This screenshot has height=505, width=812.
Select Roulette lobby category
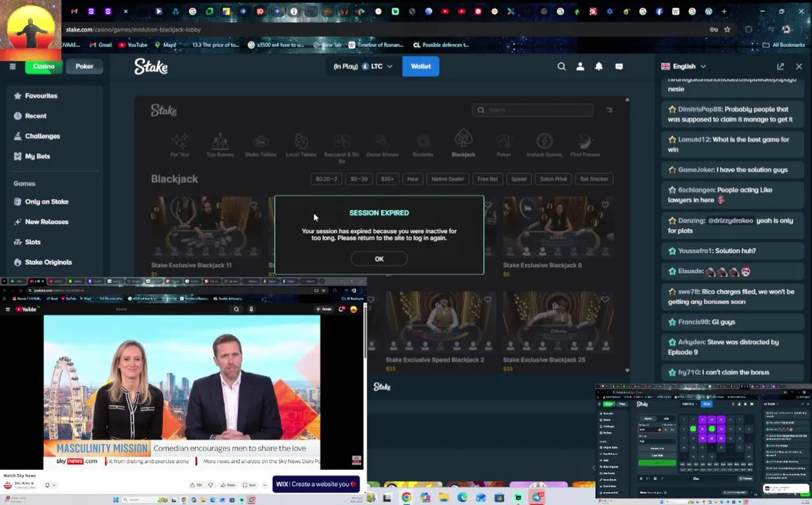[422, 145]
